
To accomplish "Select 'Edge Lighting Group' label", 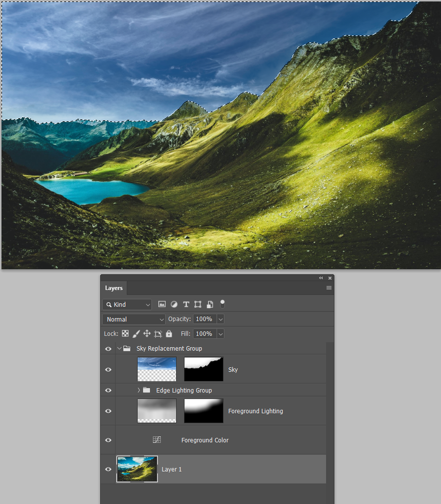I will point(184,390).
